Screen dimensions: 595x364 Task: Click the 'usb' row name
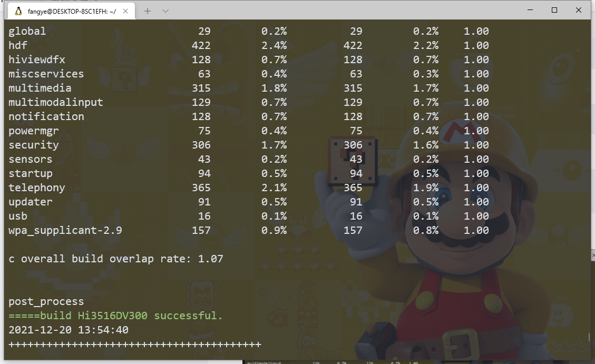point(18,216)
